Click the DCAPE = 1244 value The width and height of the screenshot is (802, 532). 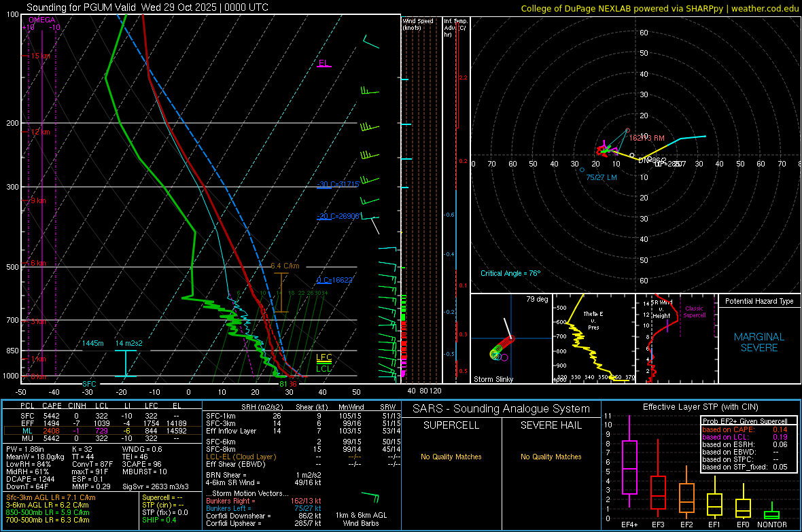(x=30, y=479)
